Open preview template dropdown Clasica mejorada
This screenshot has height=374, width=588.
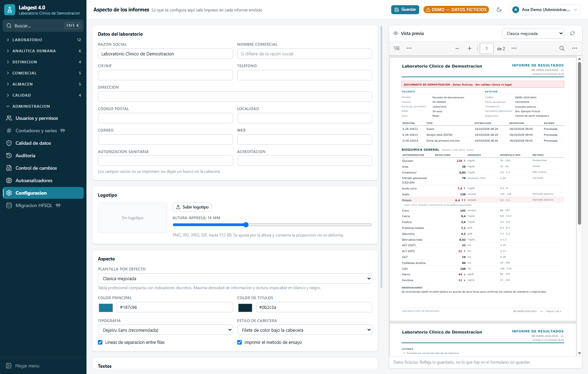533,33
